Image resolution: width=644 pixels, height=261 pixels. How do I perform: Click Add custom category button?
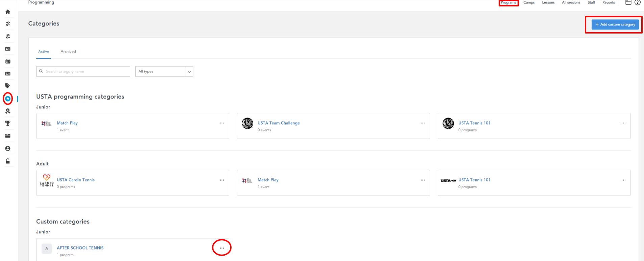615,24
